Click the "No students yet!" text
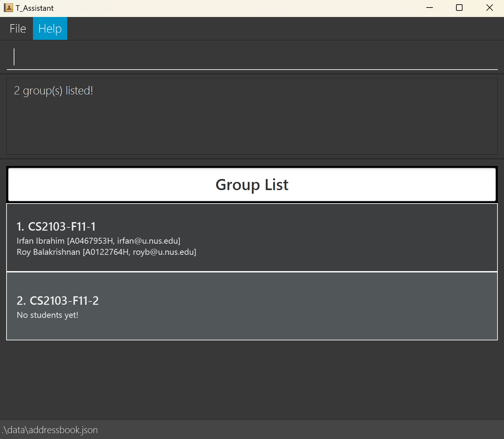Screen dimensions: 504x439 (48, 315)
